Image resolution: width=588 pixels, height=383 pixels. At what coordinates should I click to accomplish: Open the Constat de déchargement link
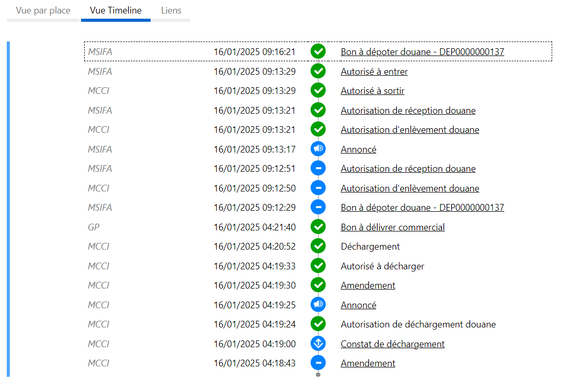(392, 344)
